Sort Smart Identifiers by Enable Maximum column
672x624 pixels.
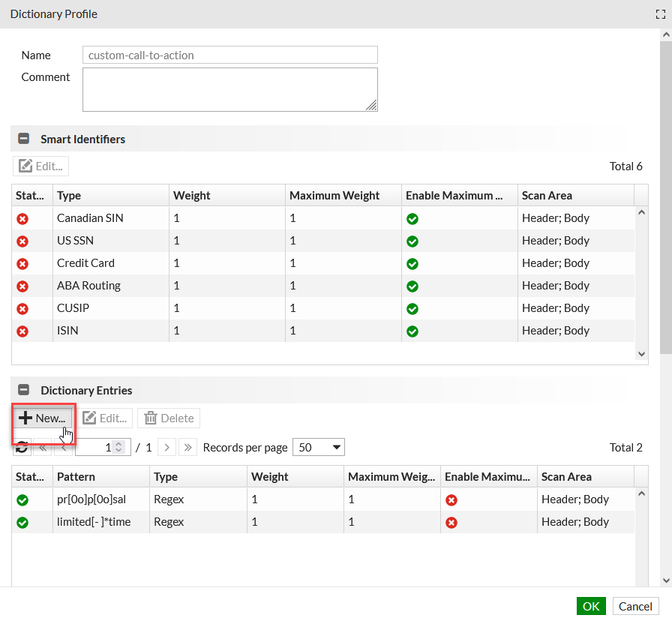(x=460, y=196)
